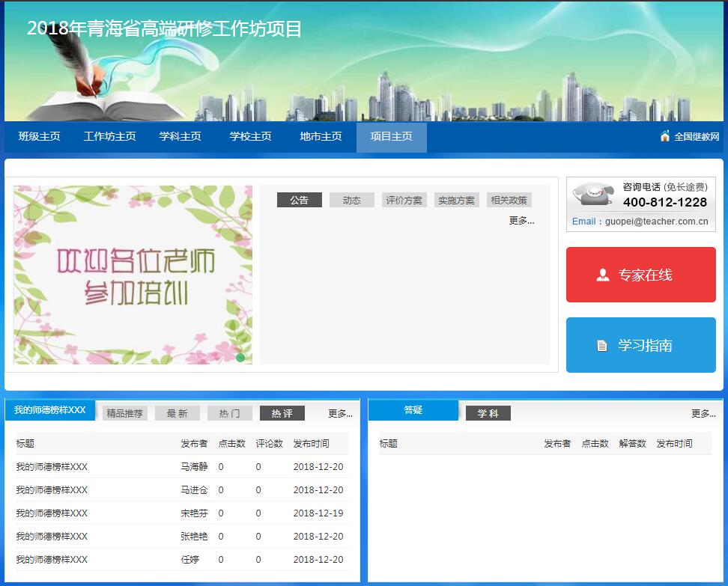
Task: Click the welcome banner image 欢迎各位老师参加培训
Action: [133, 275]
